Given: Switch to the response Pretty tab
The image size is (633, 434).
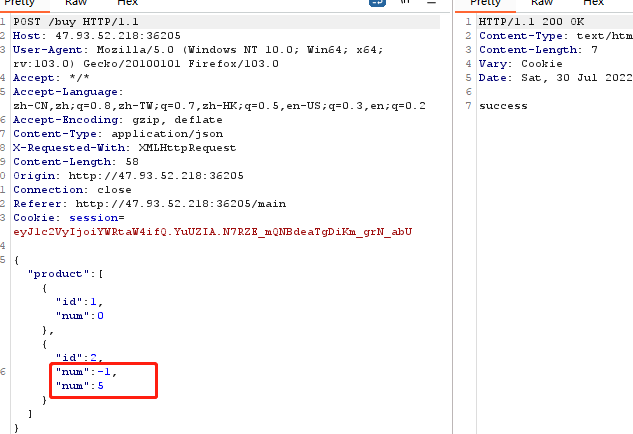Looking at the screenshot, I should (485, 2).
